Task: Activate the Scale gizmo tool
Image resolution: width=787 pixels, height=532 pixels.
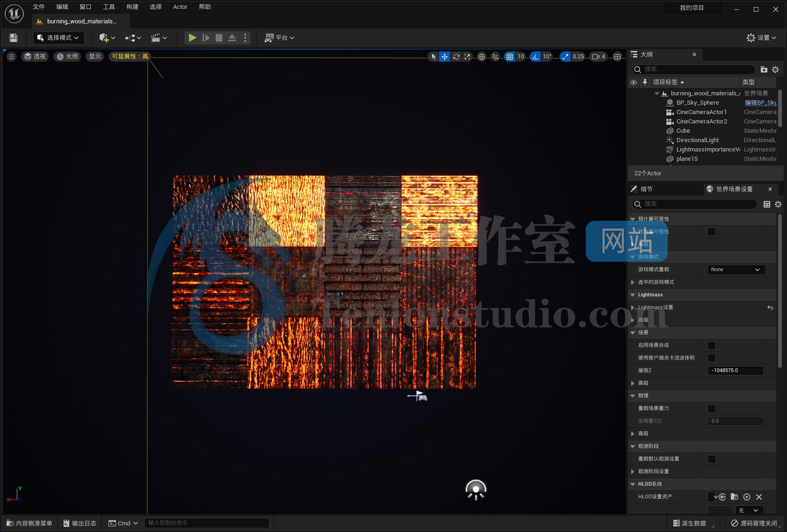Action: [467, 57]
